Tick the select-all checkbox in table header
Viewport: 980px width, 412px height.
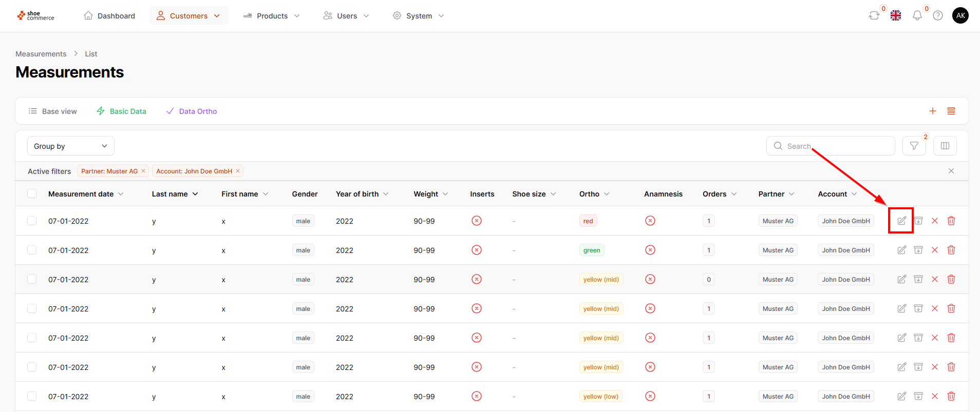[32, 194]
